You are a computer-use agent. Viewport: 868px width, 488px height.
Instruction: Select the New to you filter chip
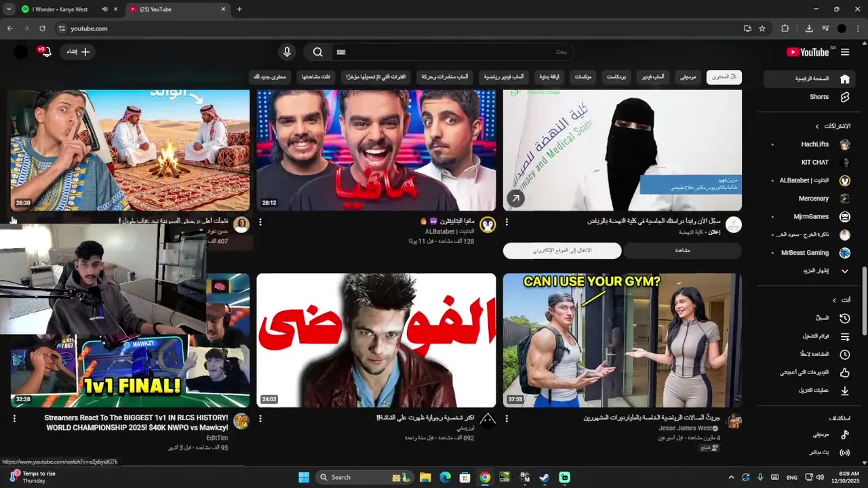[270, 77]
